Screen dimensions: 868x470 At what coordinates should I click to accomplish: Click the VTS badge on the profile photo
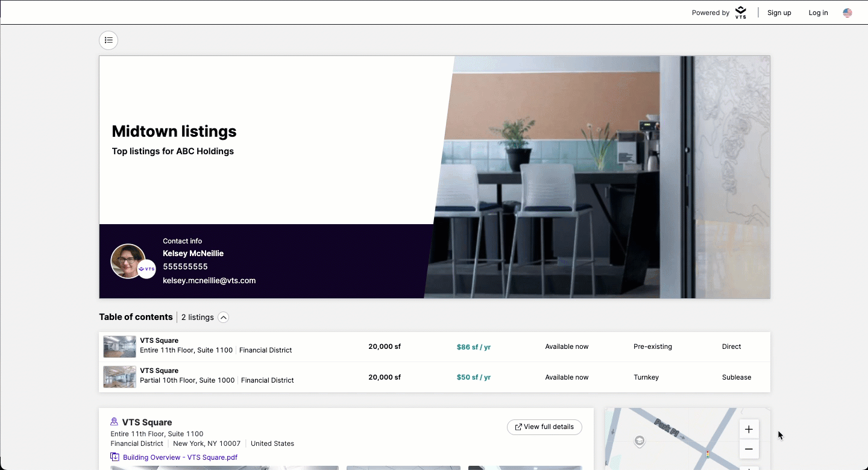point(146,269)
